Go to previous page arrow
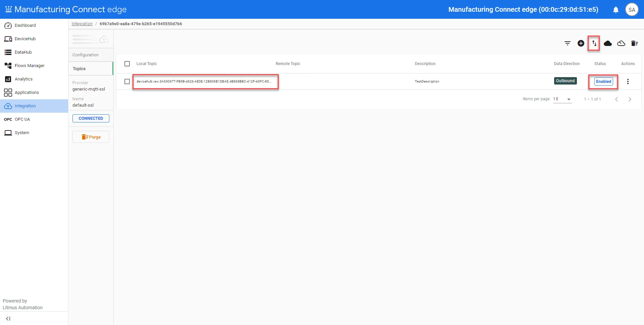 click(616, 99)
